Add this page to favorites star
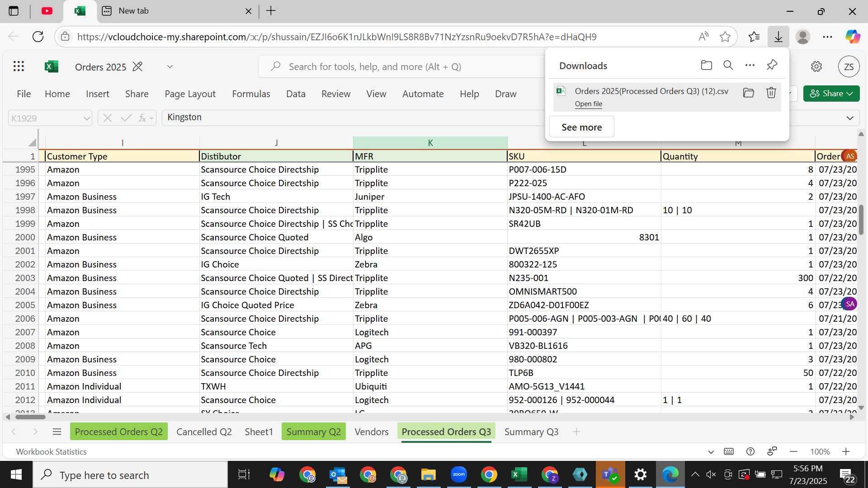This screenshot has width=868, height=488. [725, 37]
